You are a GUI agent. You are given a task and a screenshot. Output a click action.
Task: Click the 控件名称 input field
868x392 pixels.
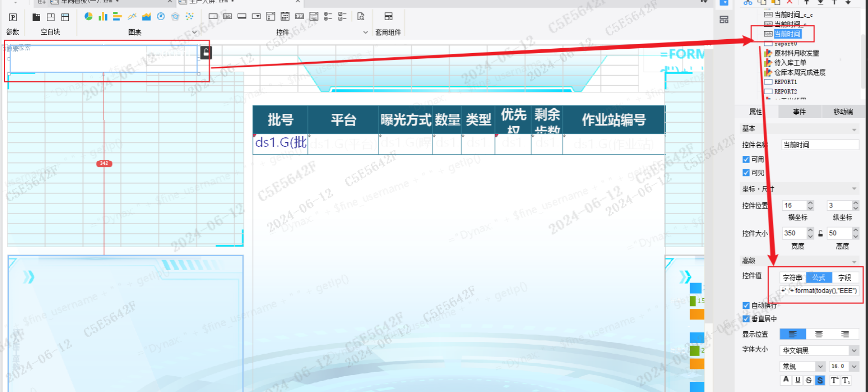tap(820, 145)
